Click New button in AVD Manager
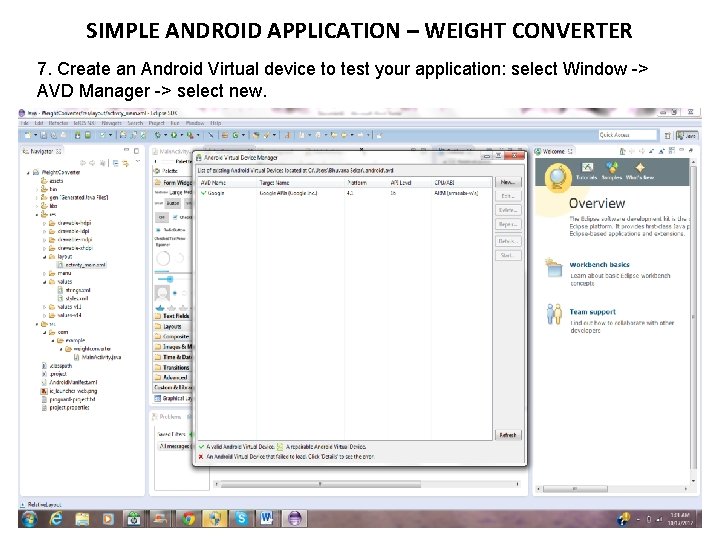Screen dimensions: 720x540 tap(508, 182)
